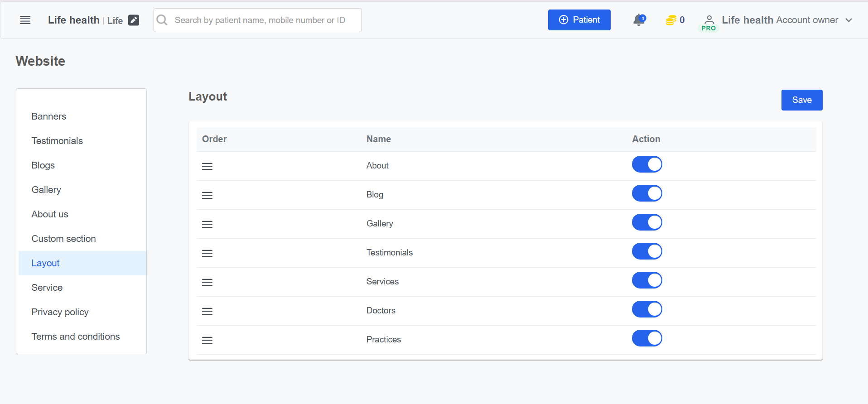This screenshot has width=868, height=404.
Task: Click the gold coins balance icon
Action: (x=671, y=20)
